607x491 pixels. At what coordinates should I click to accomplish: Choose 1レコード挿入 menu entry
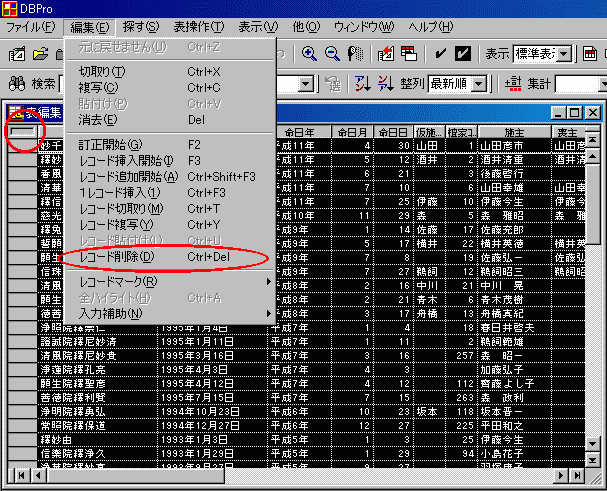[x=170, y=192]
